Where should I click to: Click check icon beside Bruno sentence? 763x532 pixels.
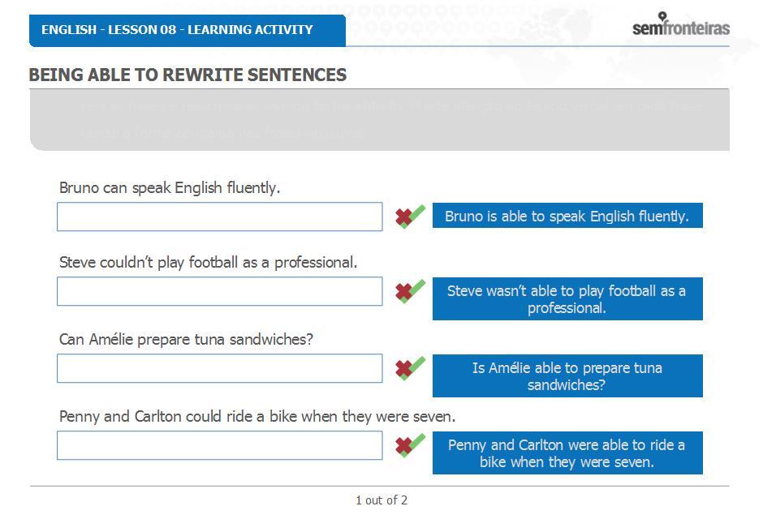coord(410,217)
